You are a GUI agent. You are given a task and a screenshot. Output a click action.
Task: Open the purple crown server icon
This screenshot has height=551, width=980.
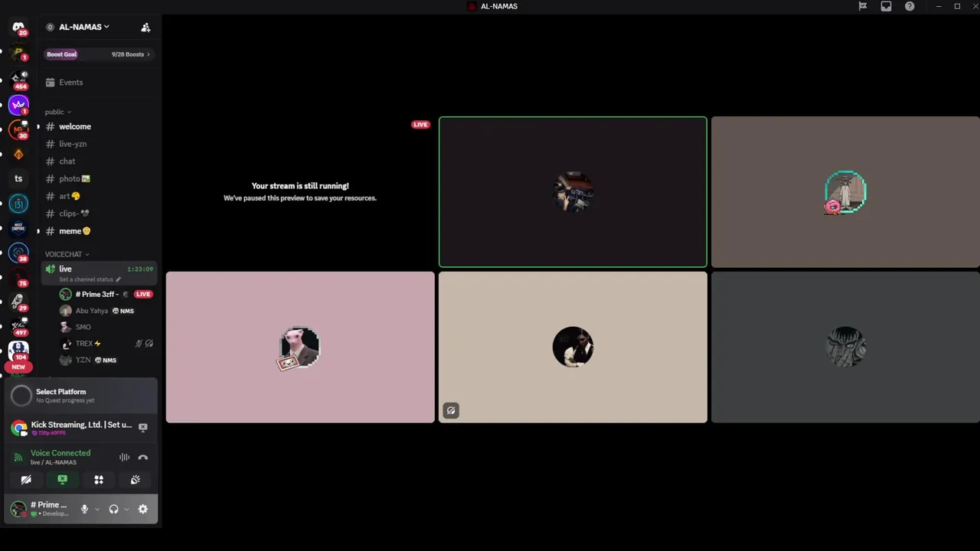click(18, 104)
